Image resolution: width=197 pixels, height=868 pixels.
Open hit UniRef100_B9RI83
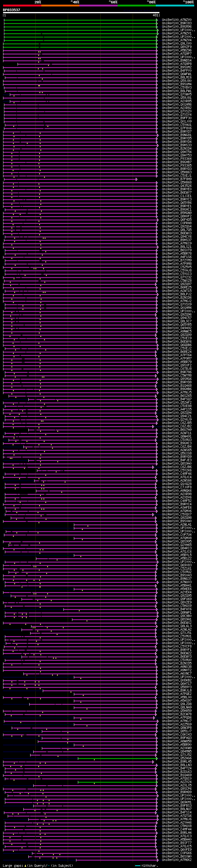[x=176, y=23]
